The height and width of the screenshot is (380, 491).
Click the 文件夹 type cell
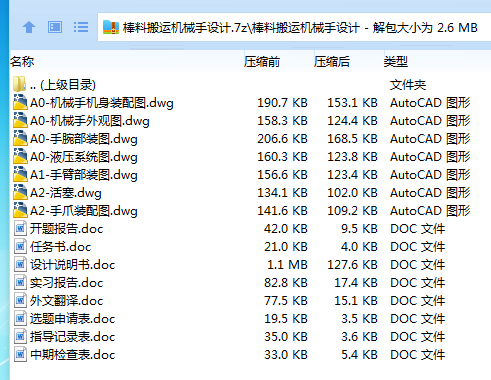coord(408,85)
